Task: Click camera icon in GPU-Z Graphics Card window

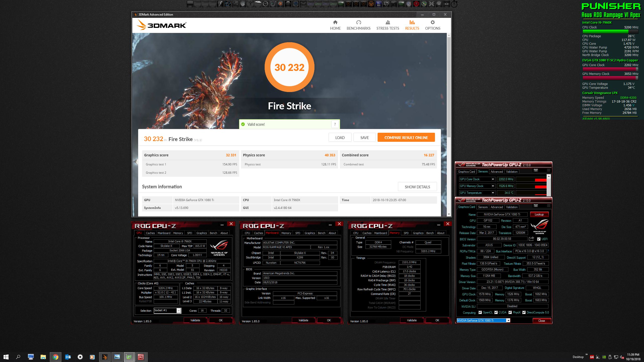Action: click(536, 206)
